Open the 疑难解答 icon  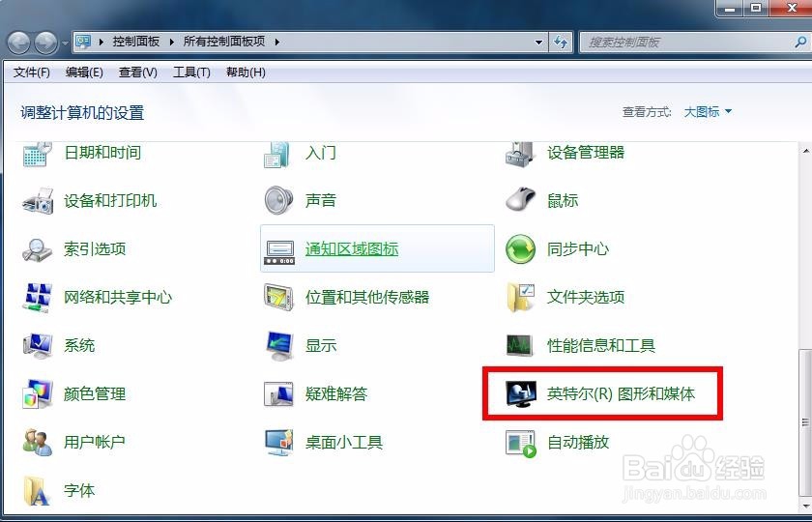(278, 393)
